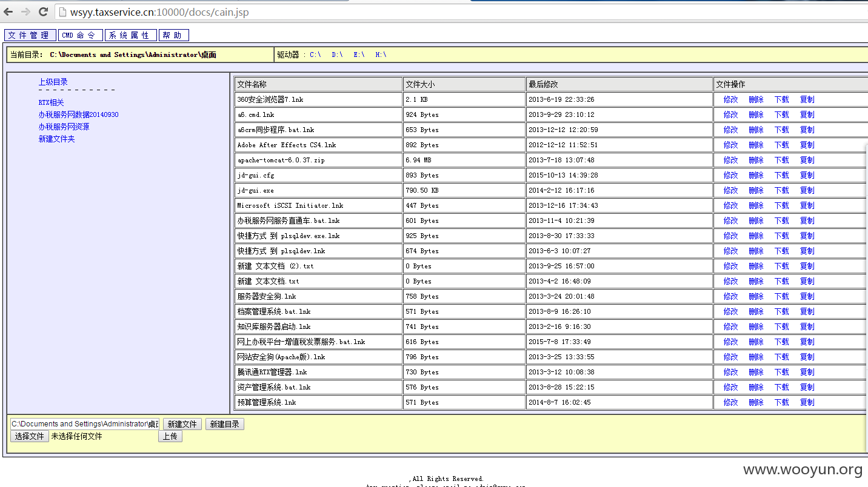Image resolution: width=868 pixels, height=487 pixels.
Task: Select the date 2014-8-7 16:02:45
Action: pyautogui.click(x=559, y=402)
